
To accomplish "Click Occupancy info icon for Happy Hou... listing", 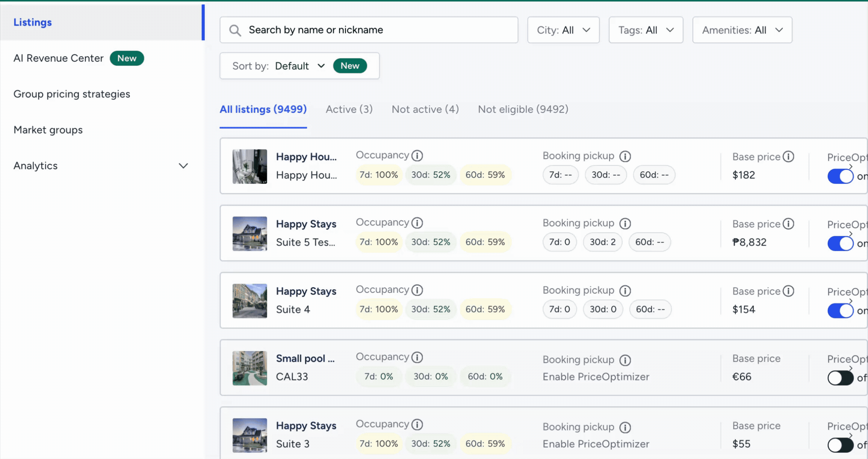I will [417, 155].
